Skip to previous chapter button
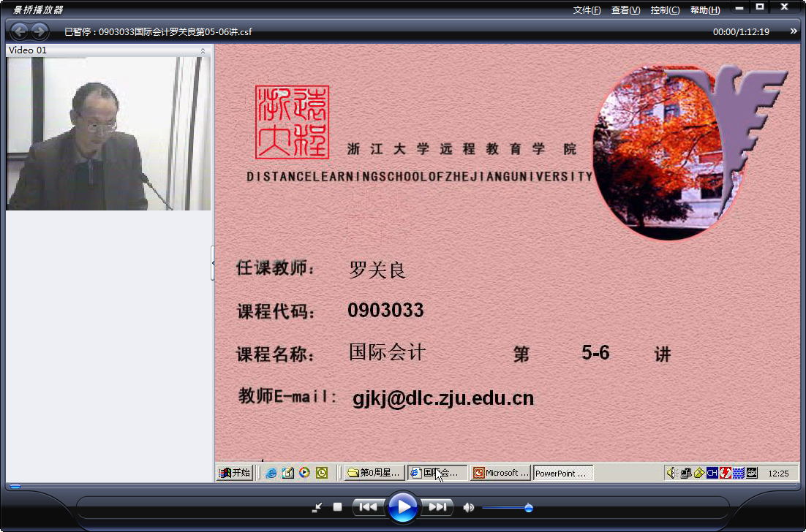The image size is (806, 532). pos(368,507)
